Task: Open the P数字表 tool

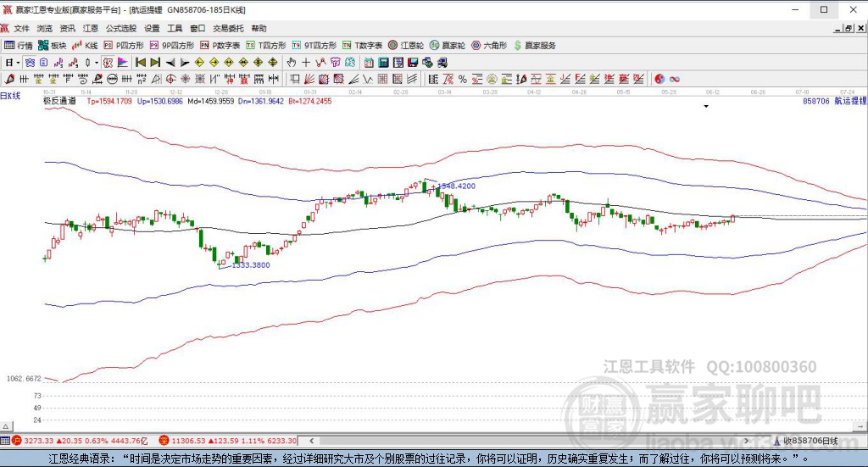Action: tap(220, 46)
